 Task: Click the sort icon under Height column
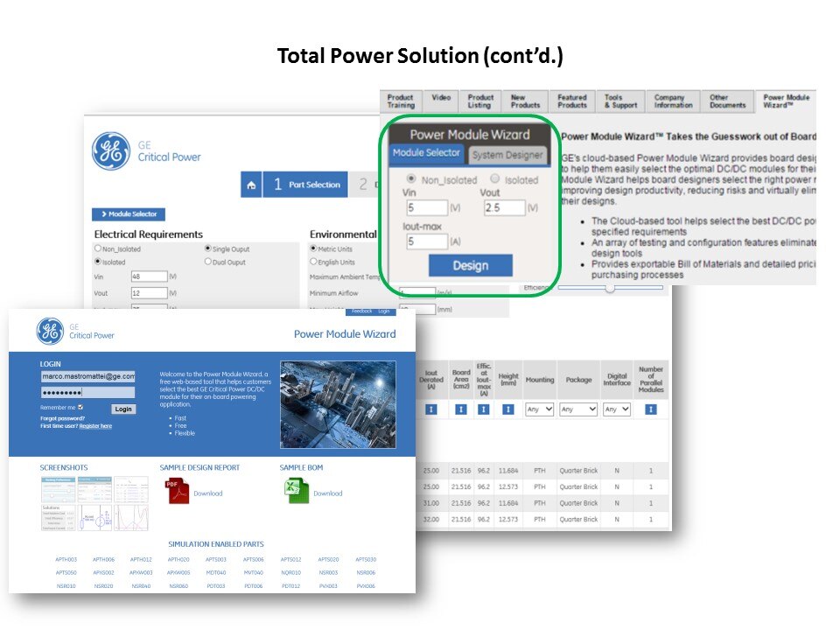(x=508, y=409)
